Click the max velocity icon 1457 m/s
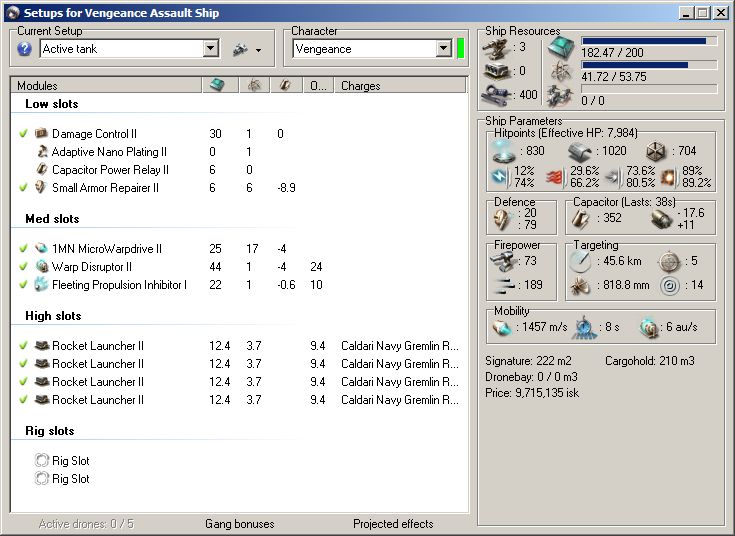The height and width of the screenshot is (536, 735). coord(502,327)
